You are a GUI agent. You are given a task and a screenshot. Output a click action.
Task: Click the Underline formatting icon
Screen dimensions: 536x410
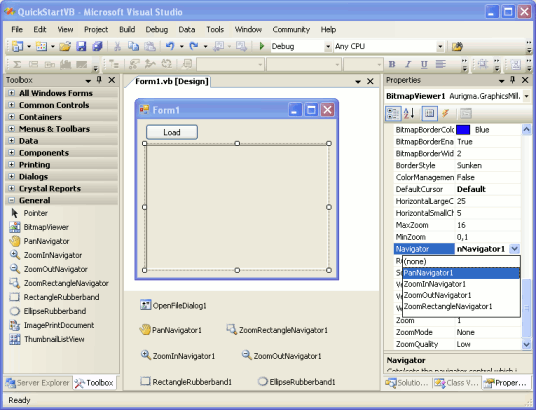click(x=424, y=64)
